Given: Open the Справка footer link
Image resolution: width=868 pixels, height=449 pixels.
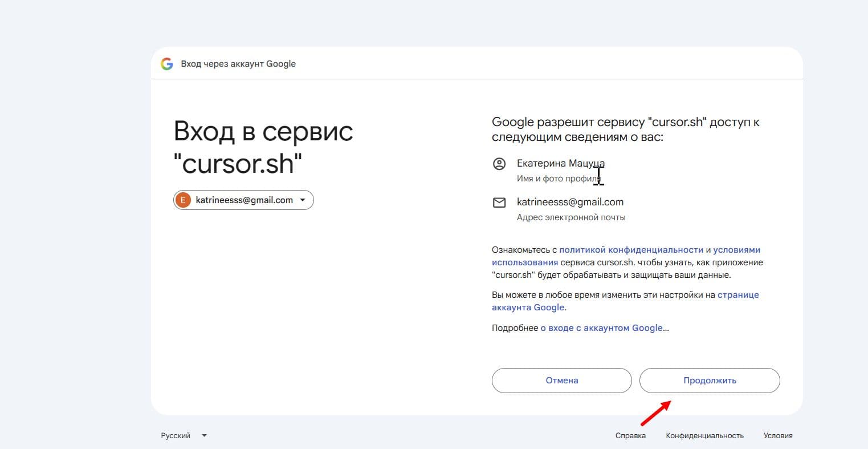Looking at the screenshot, I should [x=630, y=435].
